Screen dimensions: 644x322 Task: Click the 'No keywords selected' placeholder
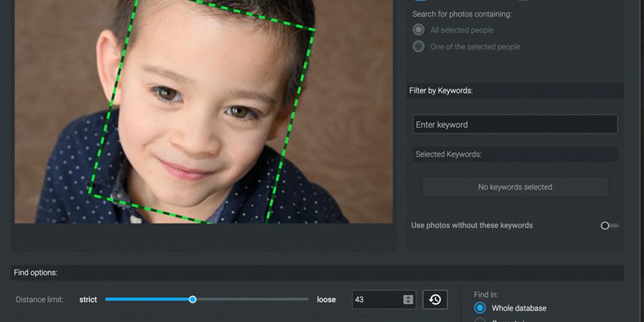515,187
